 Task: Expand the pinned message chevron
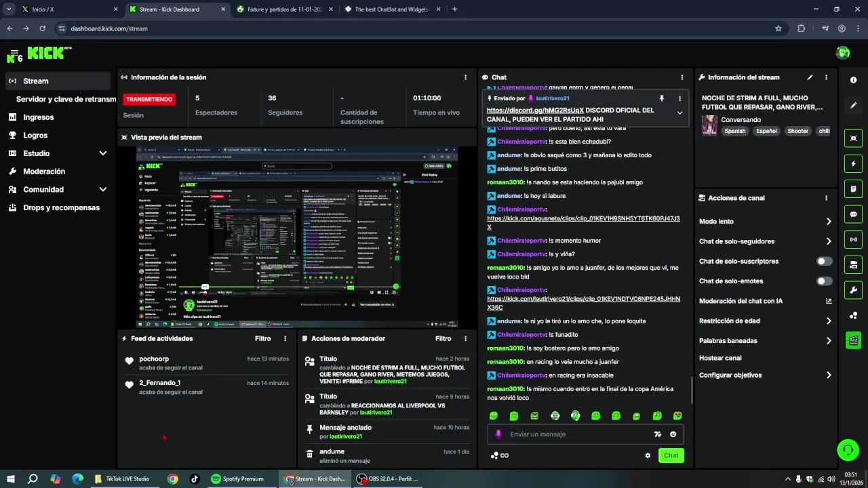pyautogui.click(x=679, y=113)
